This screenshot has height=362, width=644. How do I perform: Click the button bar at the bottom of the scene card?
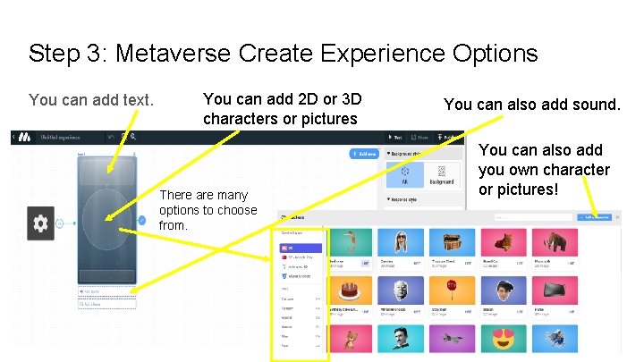click(106, 275)
